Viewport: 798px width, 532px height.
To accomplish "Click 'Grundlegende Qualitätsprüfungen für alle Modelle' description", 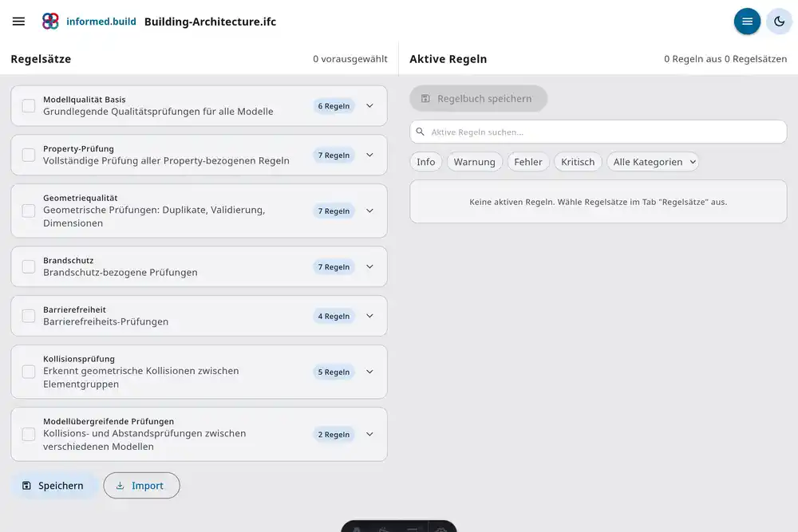I will pyautogui.click(x=158, y=112).
